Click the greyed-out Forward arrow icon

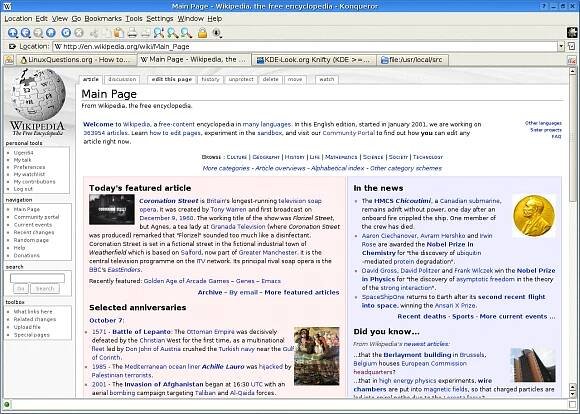[x=38, y=33]
